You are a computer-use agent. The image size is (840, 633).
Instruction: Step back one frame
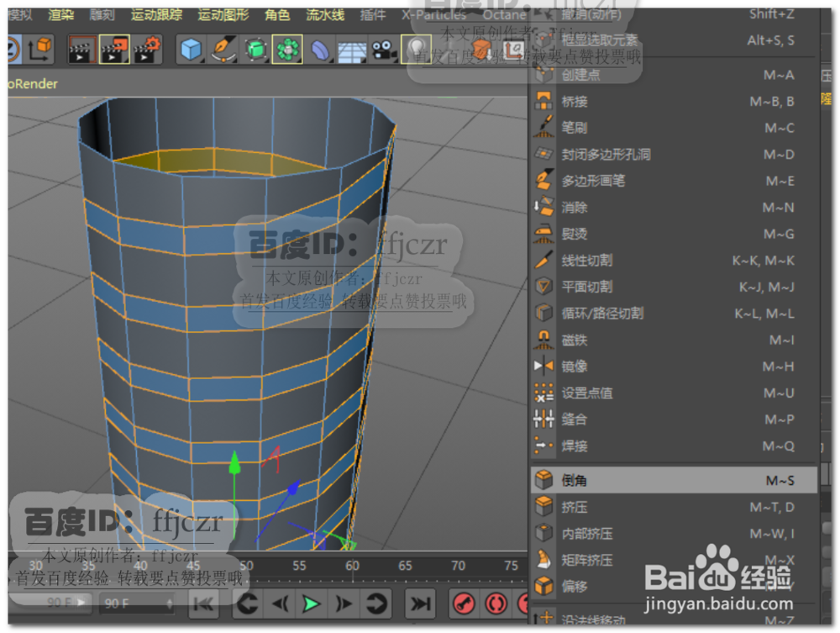279,604
